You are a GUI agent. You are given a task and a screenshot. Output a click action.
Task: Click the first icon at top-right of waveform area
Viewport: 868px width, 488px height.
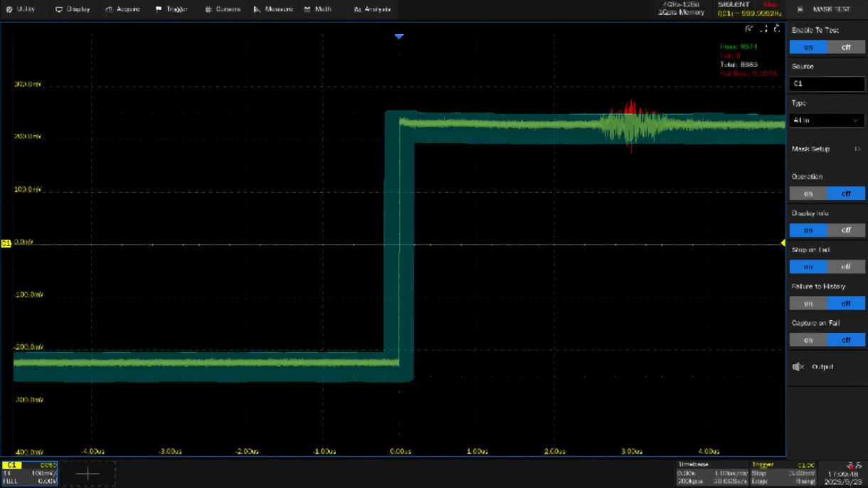(749, 29)
